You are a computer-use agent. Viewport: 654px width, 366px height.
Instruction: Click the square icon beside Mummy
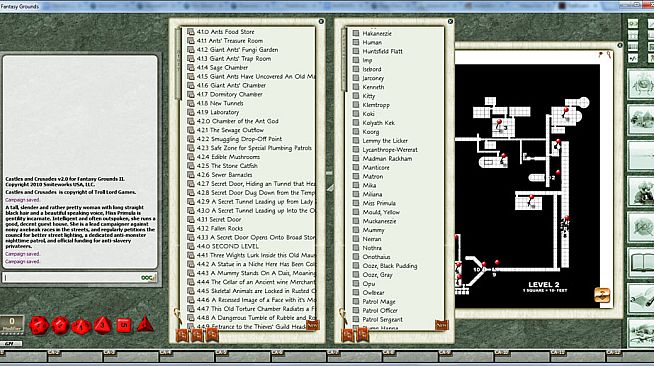(x=356, y=230)
